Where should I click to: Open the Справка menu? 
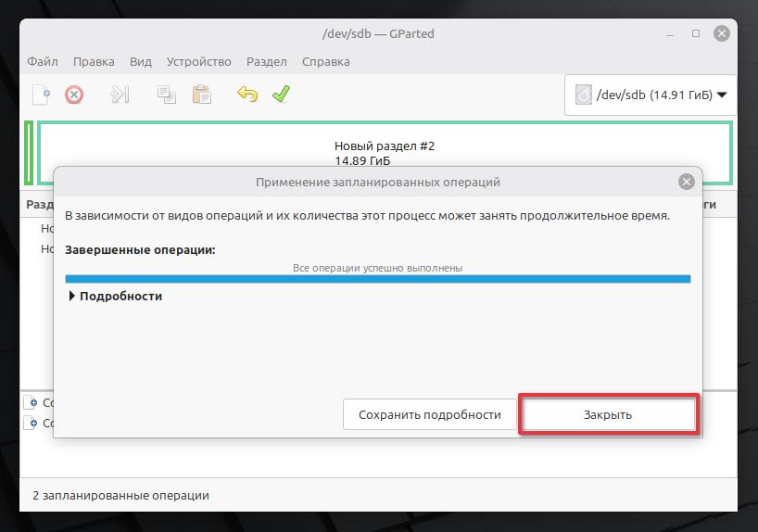(326, 62)
